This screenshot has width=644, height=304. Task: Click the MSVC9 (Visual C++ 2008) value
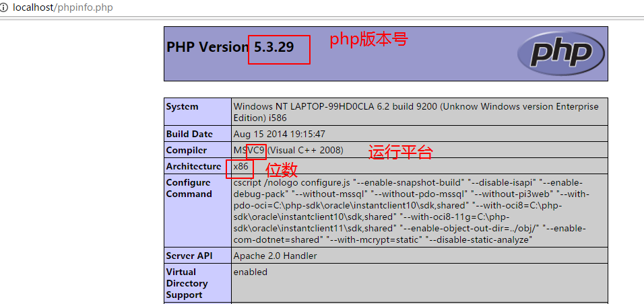(x=288, y=150)
